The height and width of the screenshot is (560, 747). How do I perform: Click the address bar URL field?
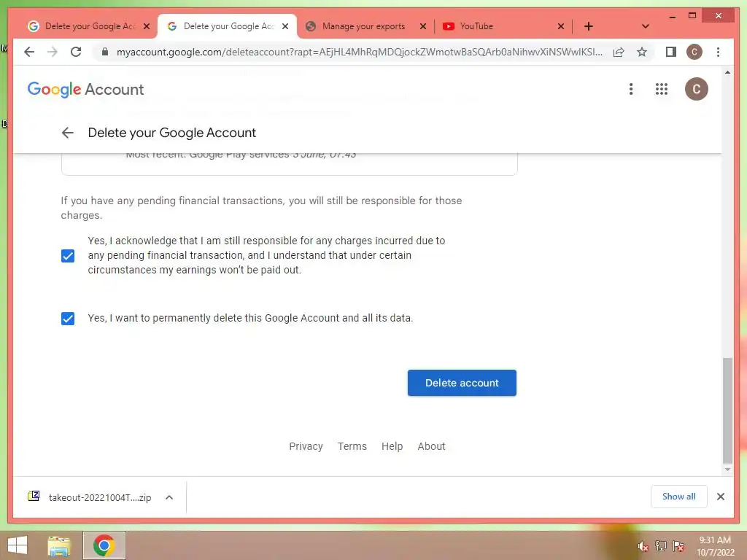[x=359, y=52]
